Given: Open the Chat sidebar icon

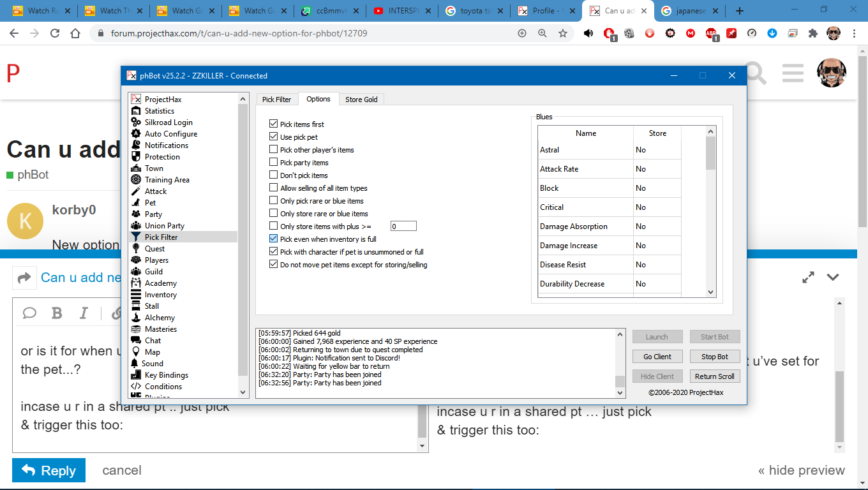Looking at the screenshot, I should [x=135, y=341].
